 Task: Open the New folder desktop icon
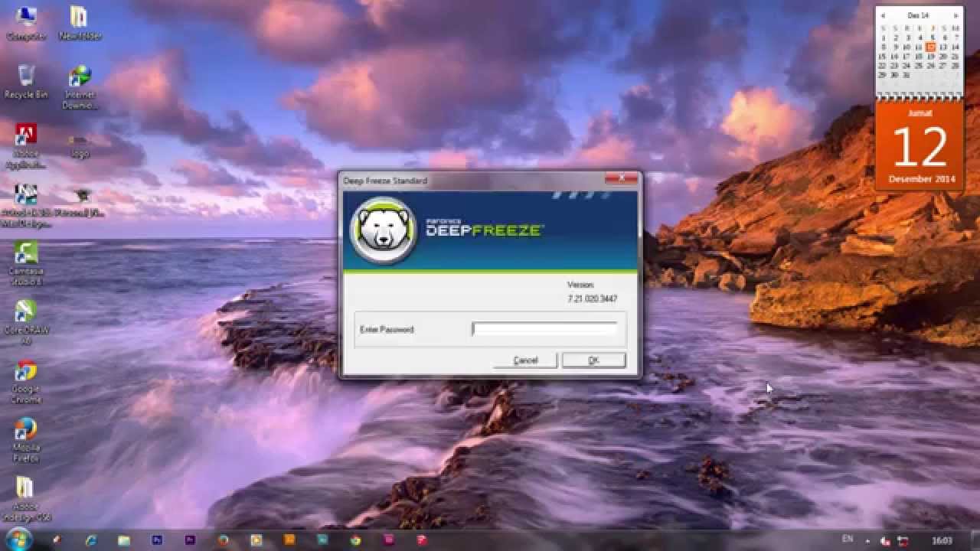tap(80, 23)
